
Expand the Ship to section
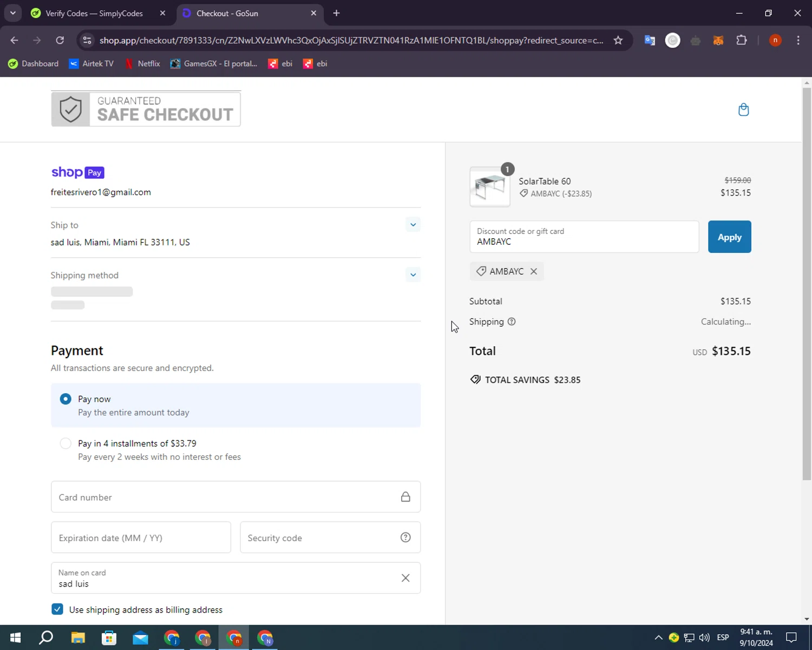413,225
